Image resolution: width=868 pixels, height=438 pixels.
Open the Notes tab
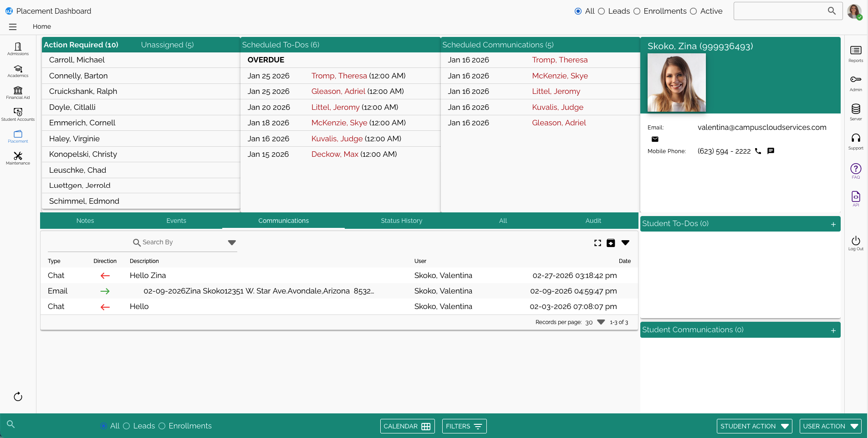85,221
